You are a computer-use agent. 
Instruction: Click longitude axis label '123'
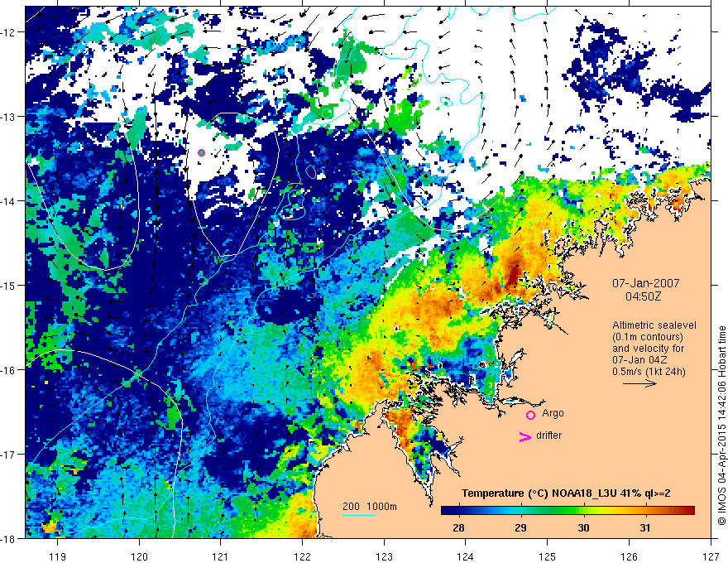point(384,556)
